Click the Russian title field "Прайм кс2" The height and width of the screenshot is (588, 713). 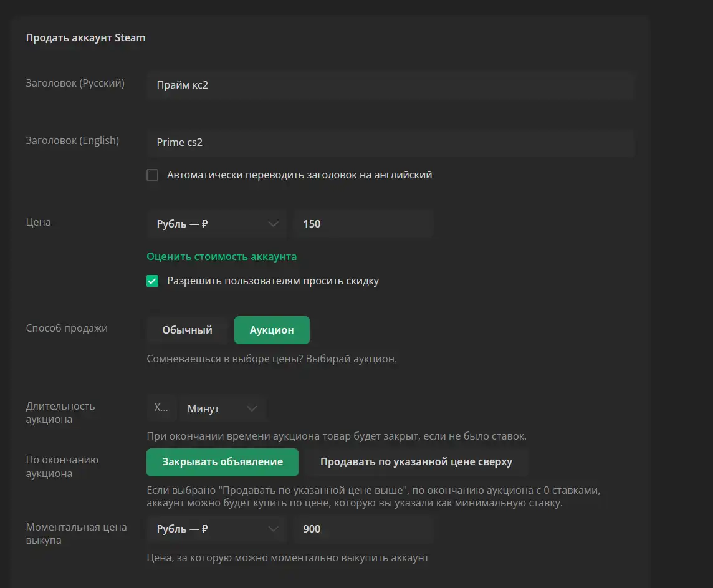click(x=390, y=85)
